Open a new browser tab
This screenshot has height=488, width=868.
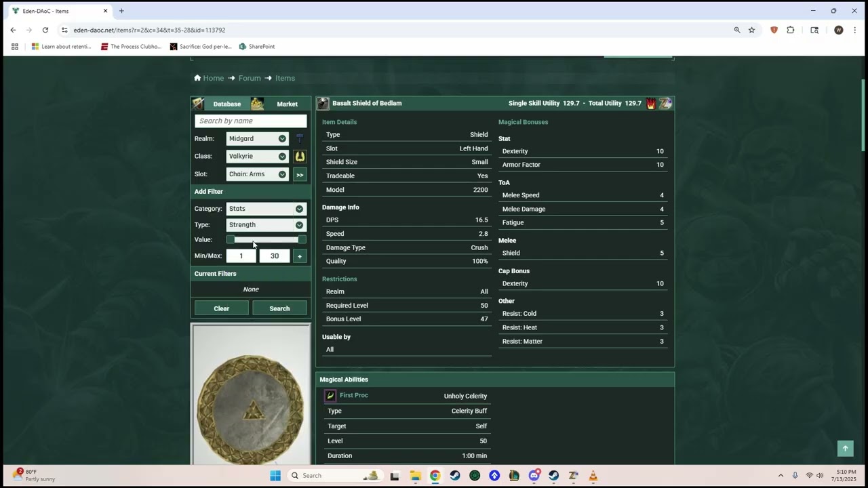(121, 11)
